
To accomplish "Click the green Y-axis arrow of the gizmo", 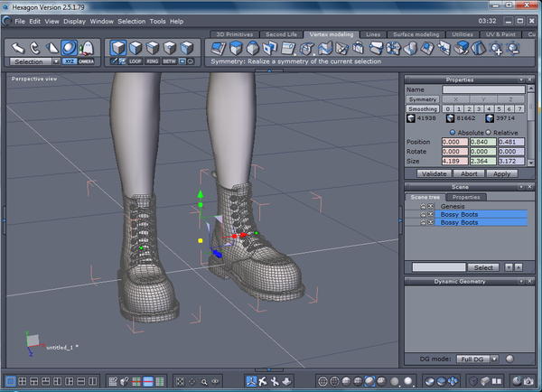I will coord(201,194).
